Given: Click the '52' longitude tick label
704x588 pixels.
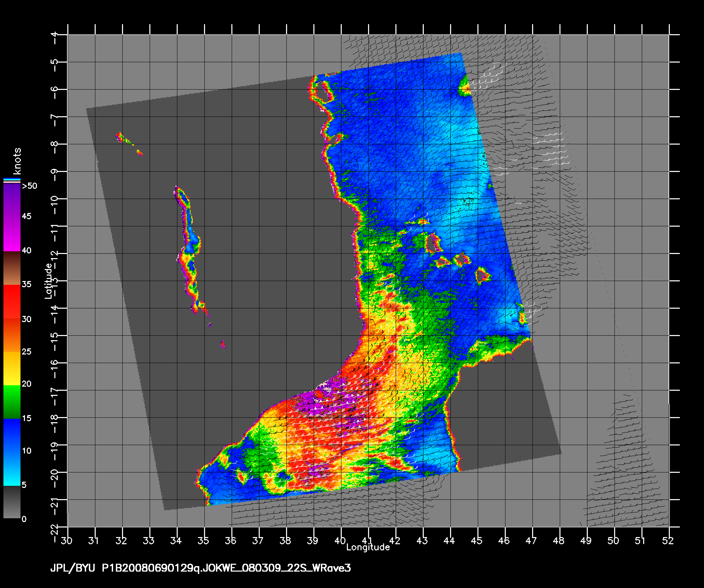Looking at the screenshot, I should click(668, 540).
